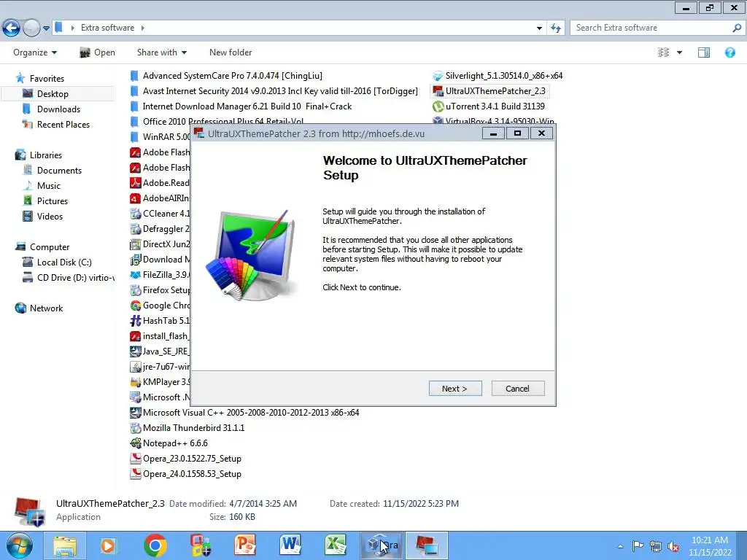Expand the view options dropdown arrow
Screen dimensions: 747x560
(x=679, y=52)
